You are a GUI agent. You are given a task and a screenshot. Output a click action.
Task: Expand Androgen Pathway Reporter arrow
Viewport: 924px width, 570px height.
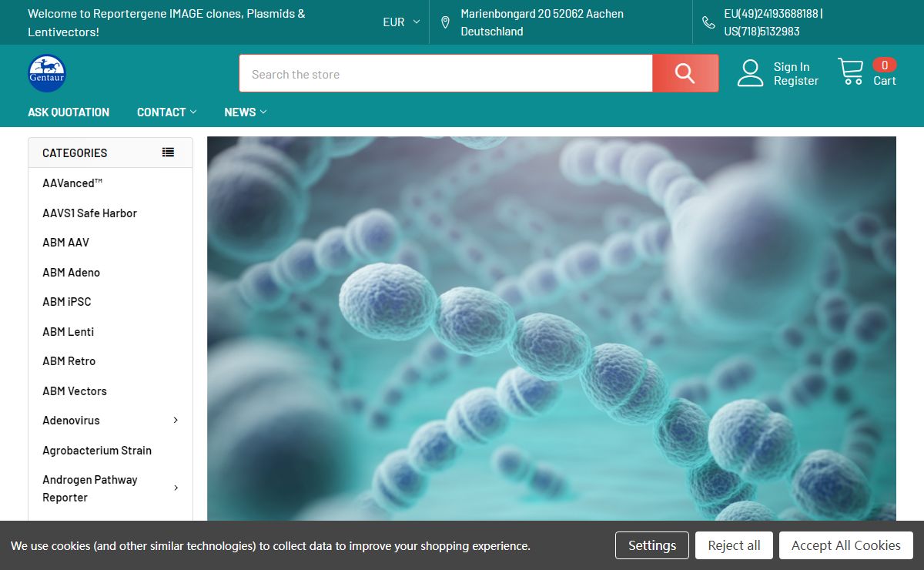(x=176, y=488)
